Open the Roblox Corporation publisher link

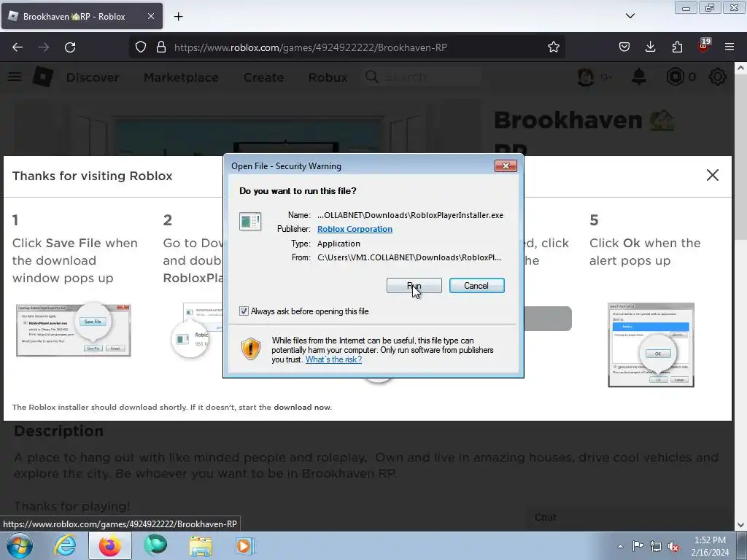coord(355,229)
